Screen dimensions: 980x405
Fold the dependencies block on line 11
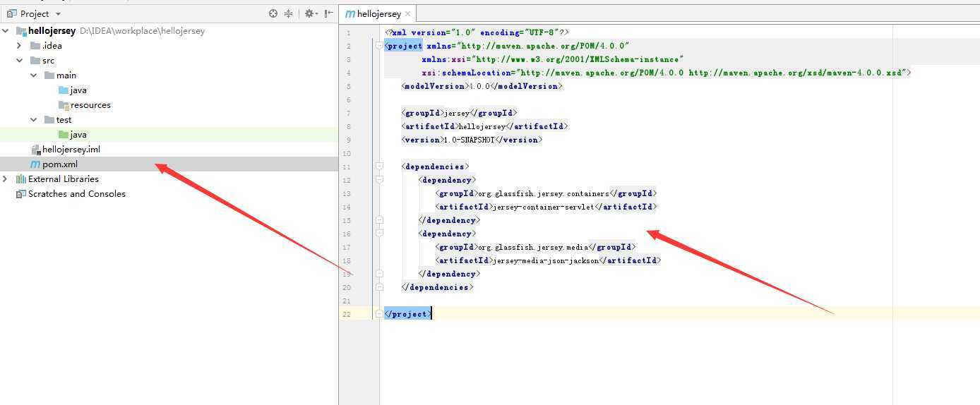pos(379,167)
